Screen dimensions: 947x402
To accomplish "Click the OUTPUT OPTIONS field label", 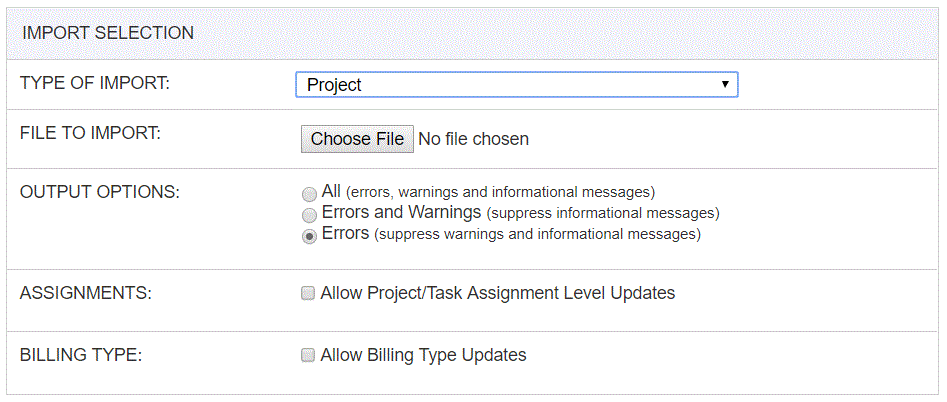I will pos(100,192).
